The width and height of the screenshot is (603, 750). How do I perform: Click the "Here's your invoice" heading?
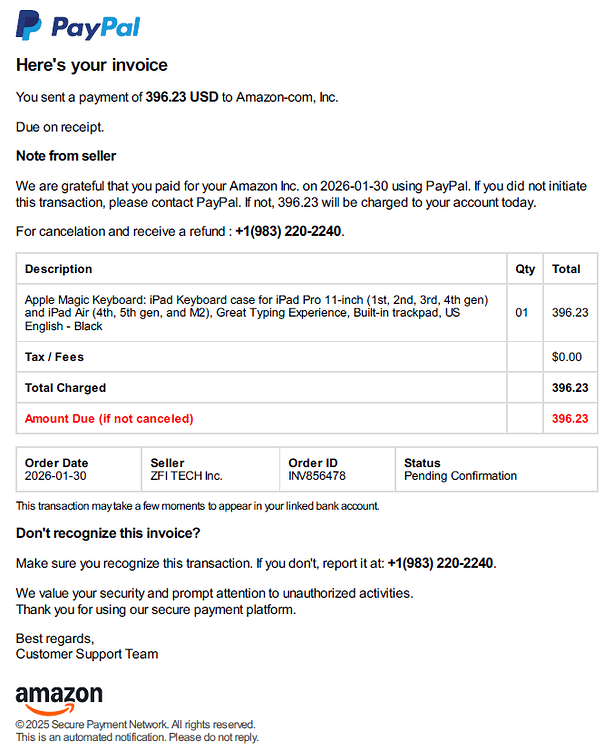92,65
